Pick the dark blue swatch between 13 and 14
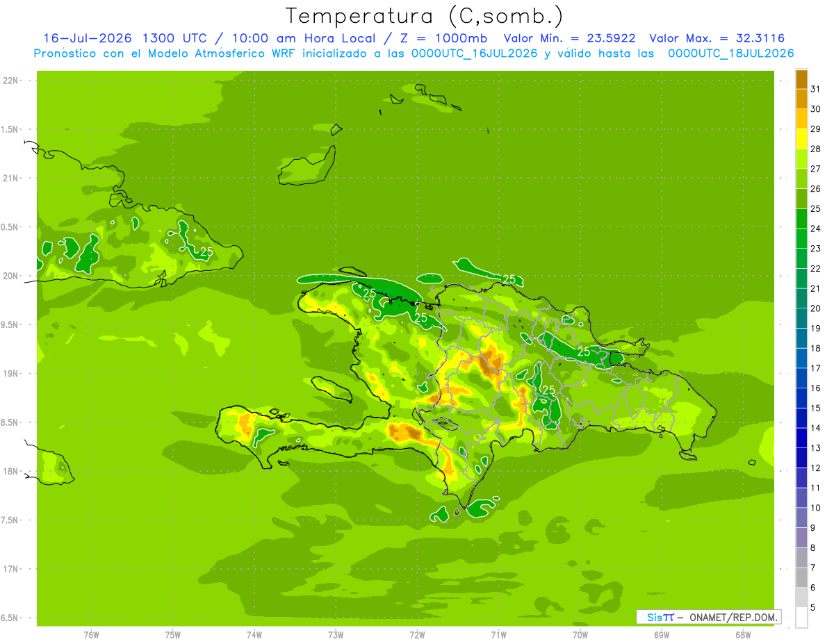Viewport: 834px width, 644px height. pyautogui.click(x=801, y=438)
